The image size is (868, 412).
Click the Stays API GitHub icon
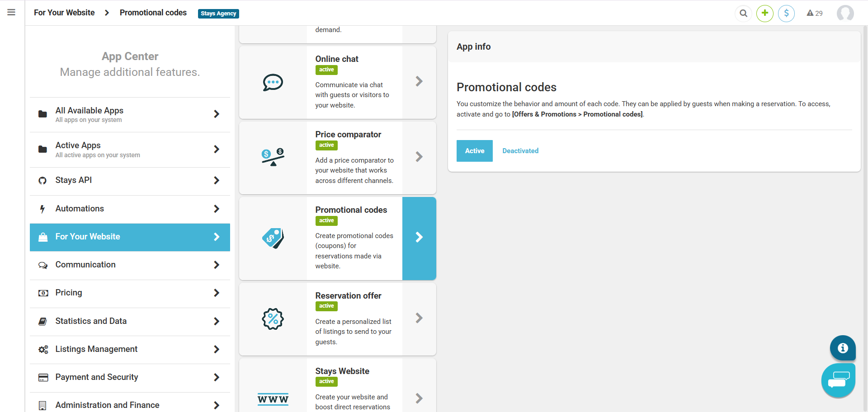42,181
